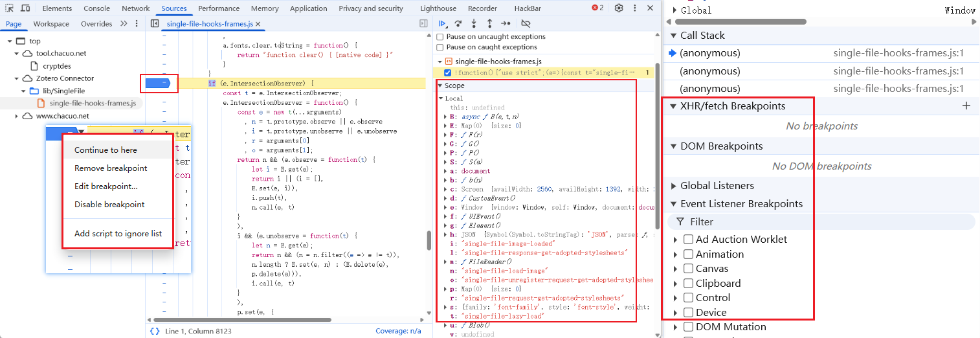Collapse the DOM Breakpoints section
The image size is (980, 338).
(x=673, y=146)
